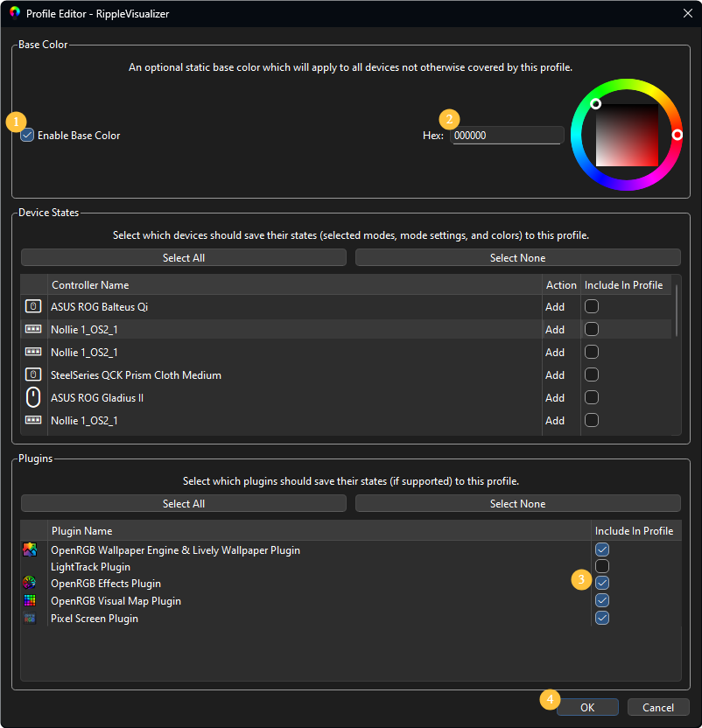Click Select None in Device States
The image size is (702, 728).
click(518, 257)
